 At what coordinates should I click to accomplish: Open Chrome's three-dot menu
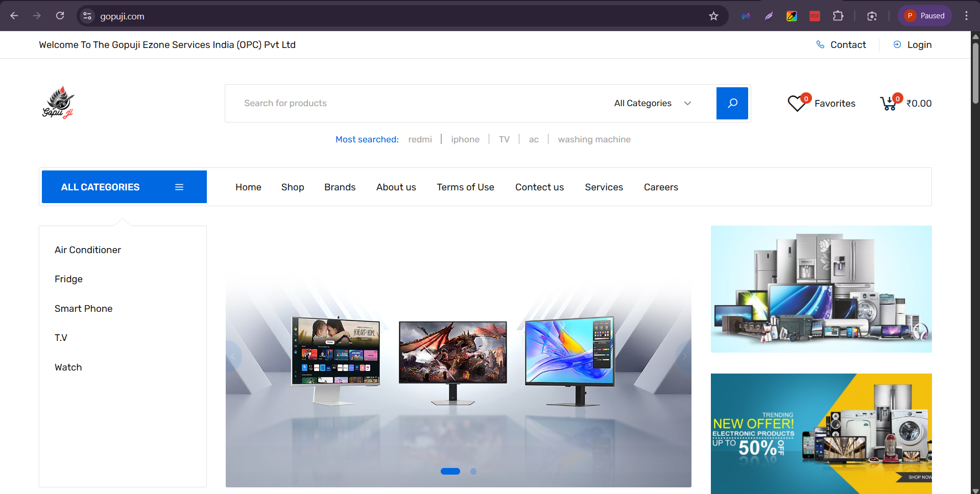pos(966,16)
